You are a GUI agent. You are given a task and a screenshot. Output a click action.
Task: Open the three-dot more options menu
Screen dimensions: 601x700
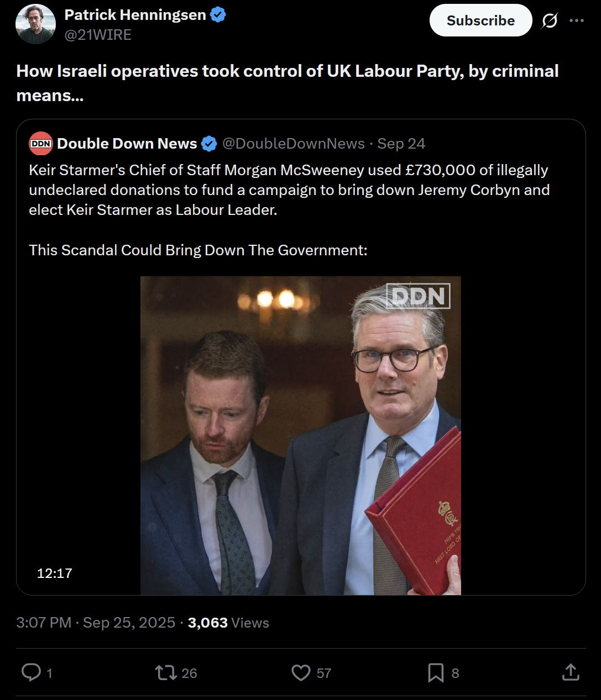pyautogui.click(x=577, y=20)
